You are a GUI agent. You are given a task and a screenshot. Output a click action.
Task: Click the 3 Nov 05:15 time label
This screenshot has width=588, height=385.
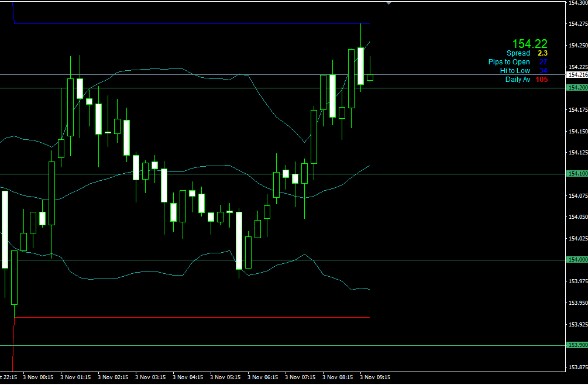225,377
